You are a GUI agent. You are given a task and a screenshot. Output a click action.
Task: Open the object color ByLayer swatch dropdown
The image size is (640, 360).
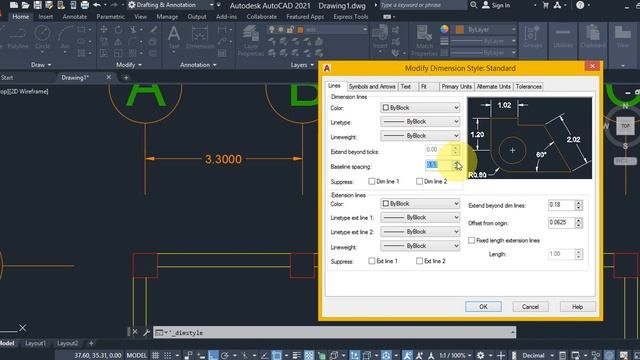pyautogui.click(x=486, y=29)
